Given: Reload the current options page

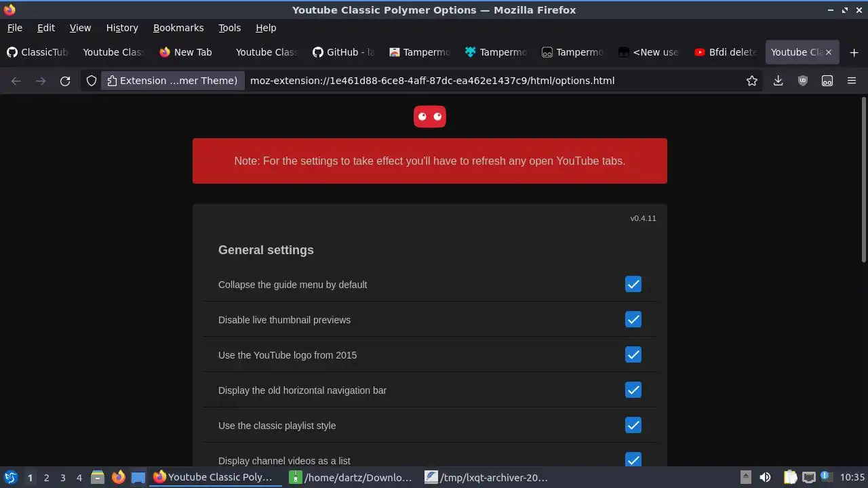Looking at the screenshot, I should (65, 81).
